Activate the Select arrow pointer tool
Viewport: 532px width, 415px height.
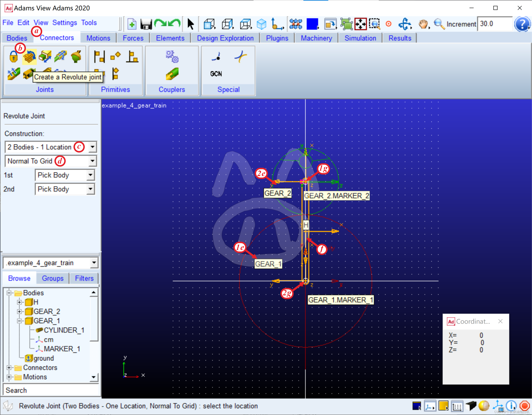(191, 24)
